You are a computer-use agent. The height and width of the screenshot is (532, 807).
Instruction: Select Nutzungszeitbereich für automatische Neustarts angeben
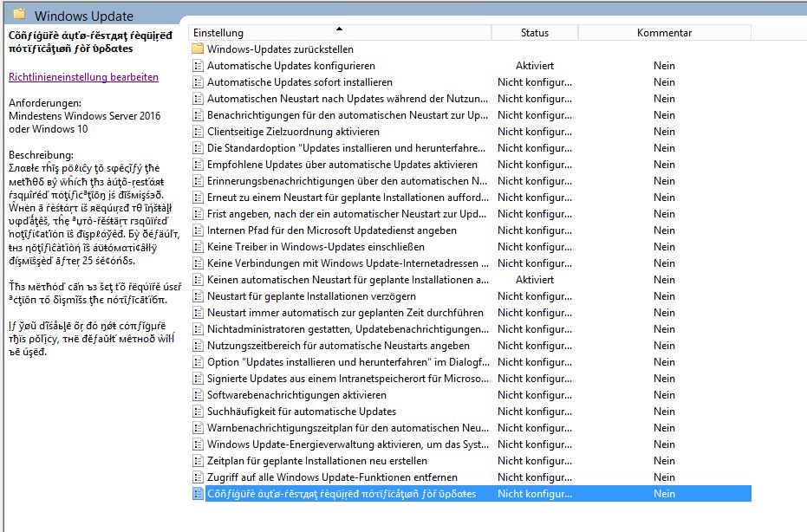coord(338,346)
